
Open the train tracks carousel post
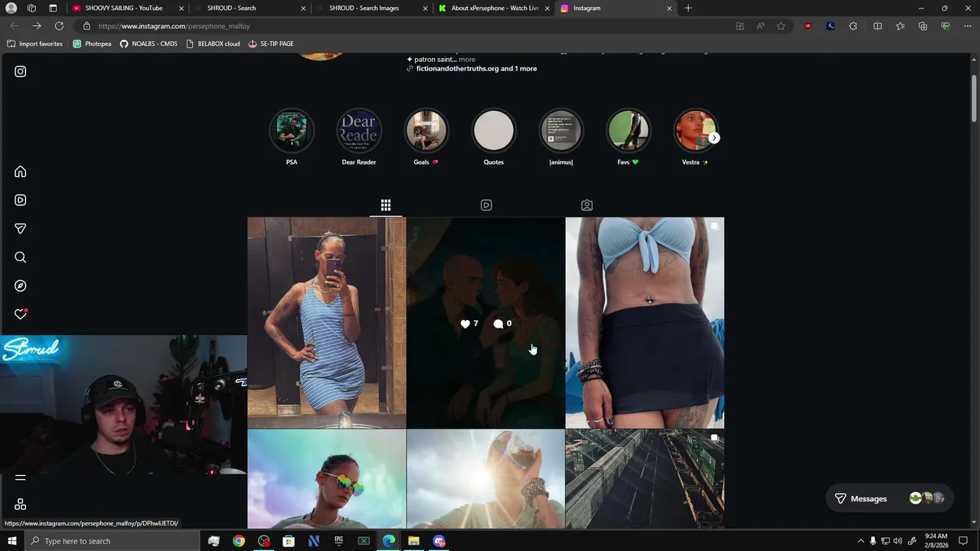tap(645, 479)
